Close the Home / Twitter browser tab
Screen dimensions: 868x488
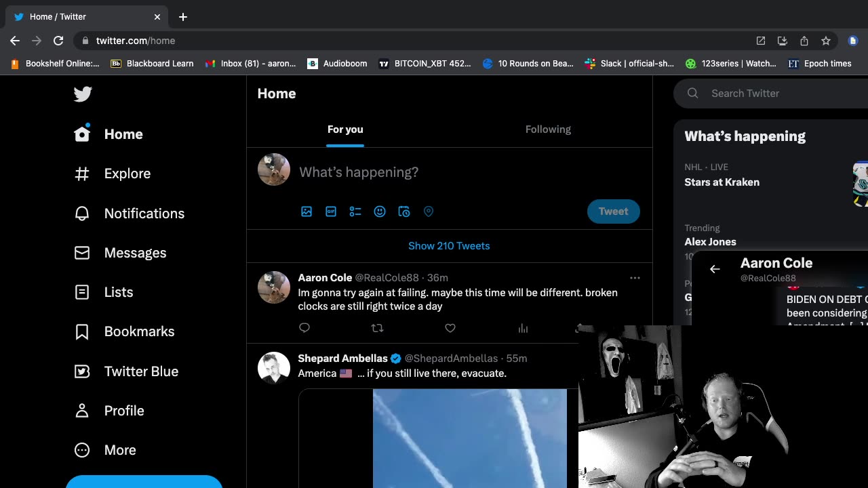(x=157, y=17)
